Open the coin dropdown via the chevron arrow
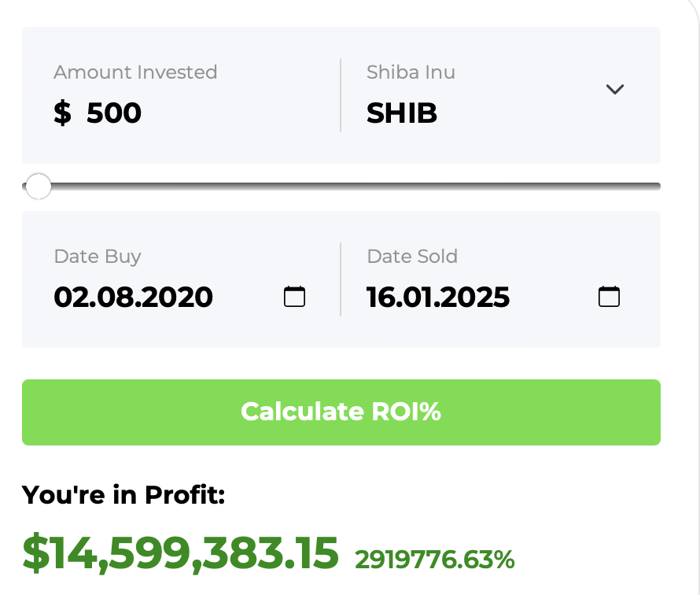The image size is (700, 595). (614, 90)
